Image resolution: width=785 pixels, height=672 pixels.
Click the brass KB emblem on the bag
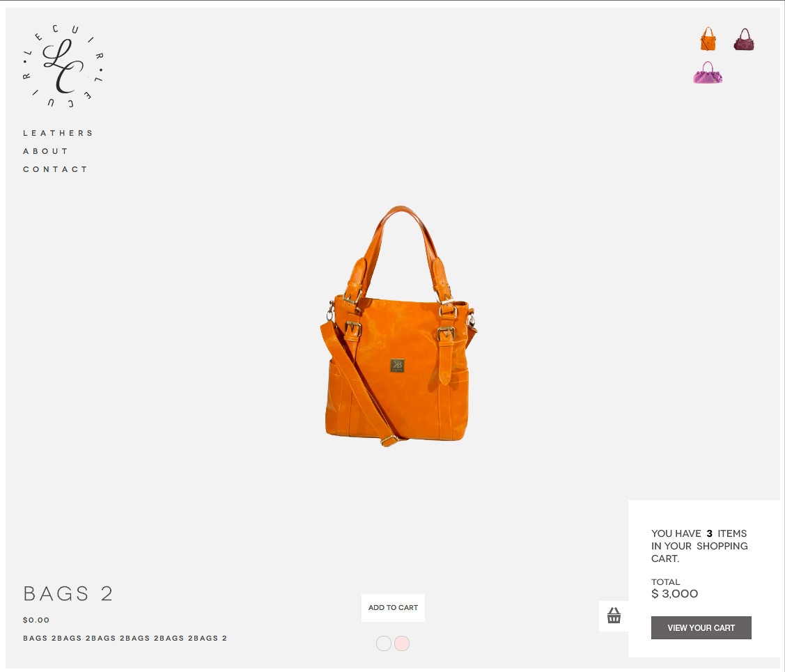397,366
